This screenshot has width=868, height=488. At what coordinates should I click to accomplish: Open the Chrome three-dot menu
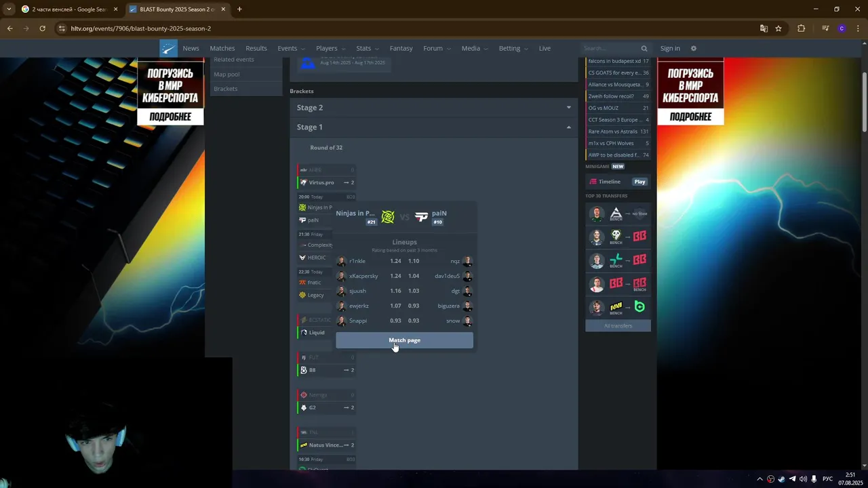point(857,28)
